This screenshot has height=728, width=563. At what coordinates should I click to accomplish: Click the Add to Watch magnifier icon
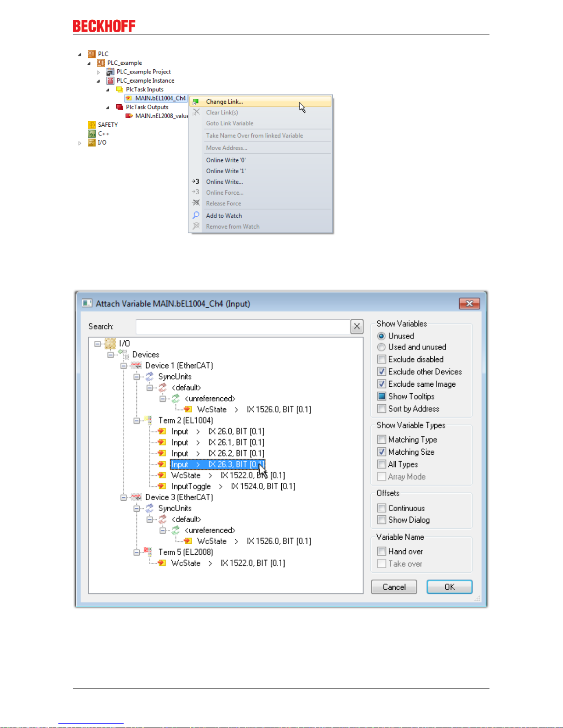coord(196,215)
